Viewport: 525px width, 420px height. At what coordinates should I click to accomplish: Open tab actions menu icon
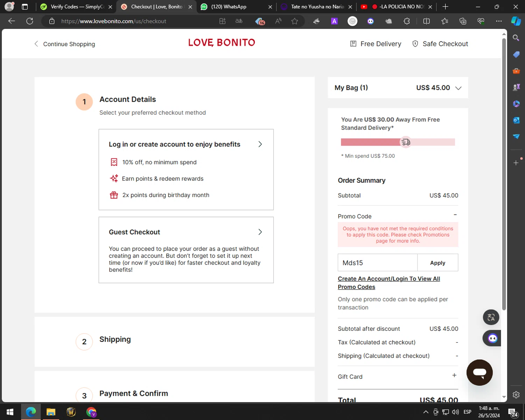[25, 7]
